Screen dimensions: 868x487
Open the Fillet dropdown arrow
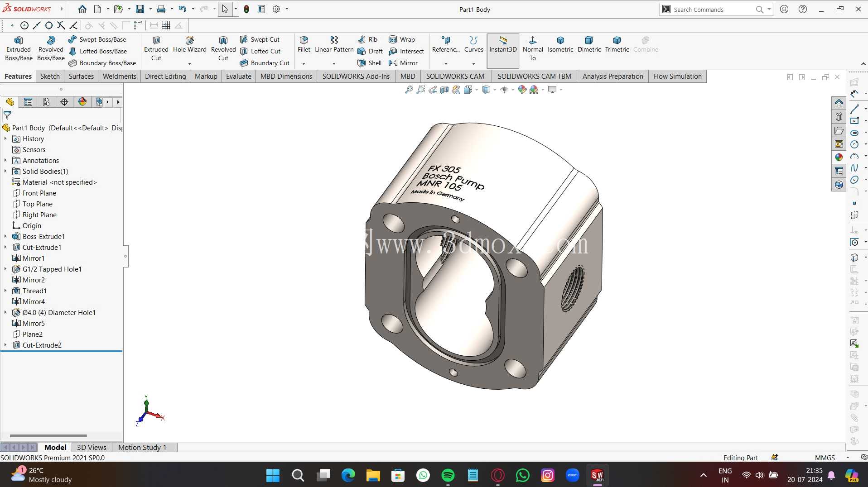(x=304, y=64)
